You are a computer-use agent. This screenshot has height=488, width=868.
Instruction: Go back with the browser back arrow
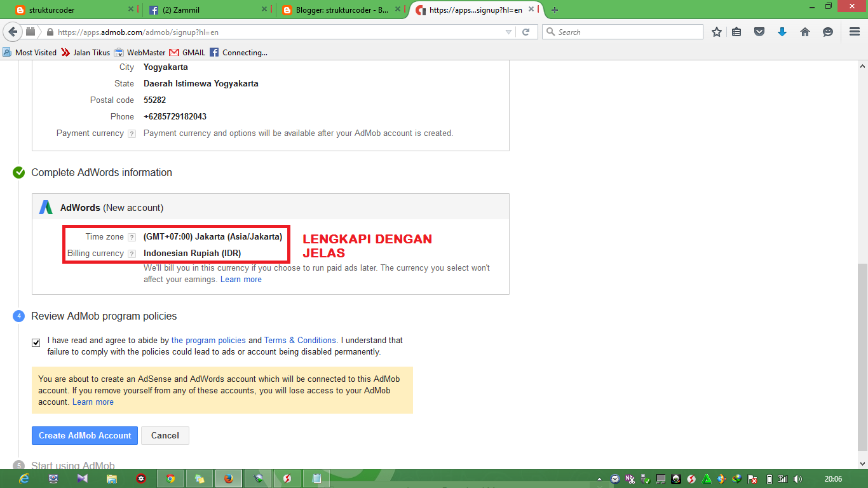(x=13, y=32)
